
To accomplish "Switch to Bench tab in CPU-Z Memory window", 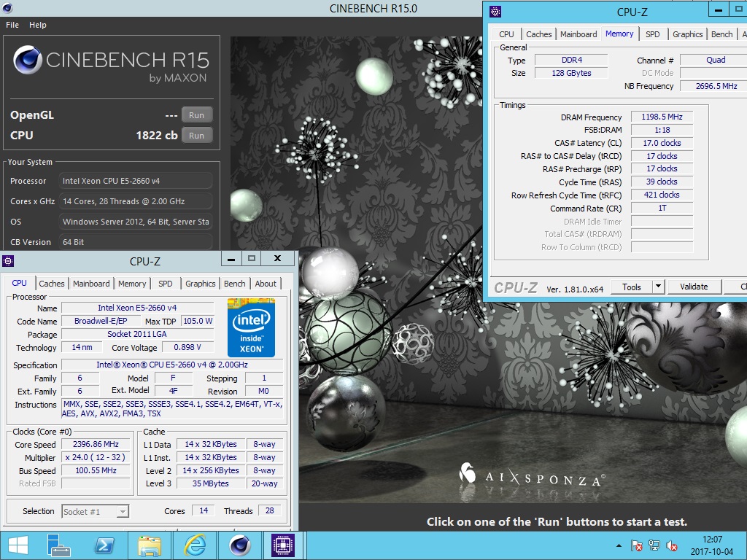I will tap(721, 34).
